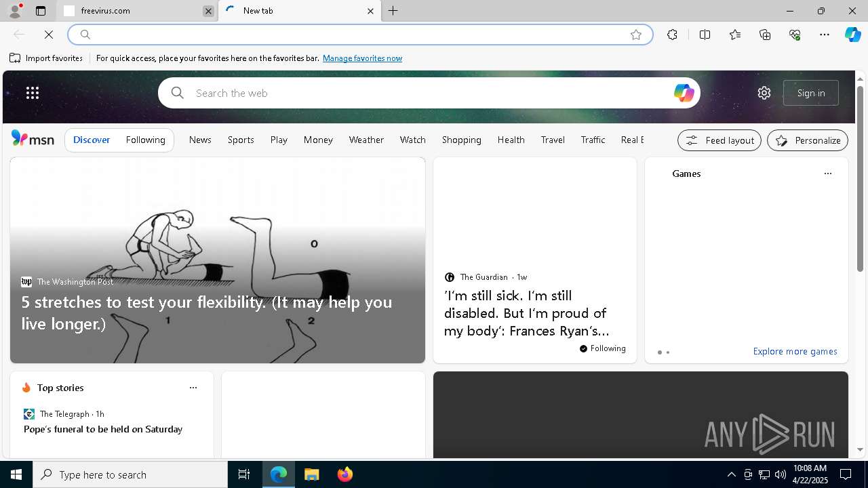Screen dimensions: 868x488
Task: Open Browser essentials heart icon
Action: point(795,35)
